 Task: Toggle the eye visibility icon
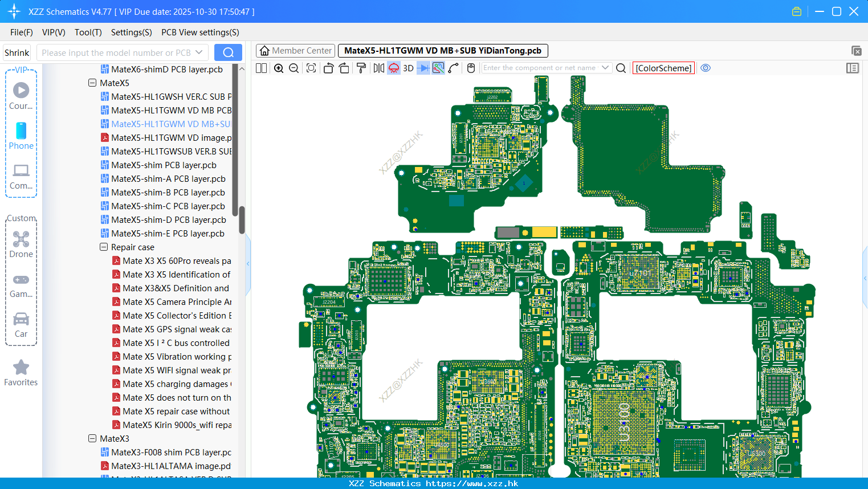tap(706, 68)
